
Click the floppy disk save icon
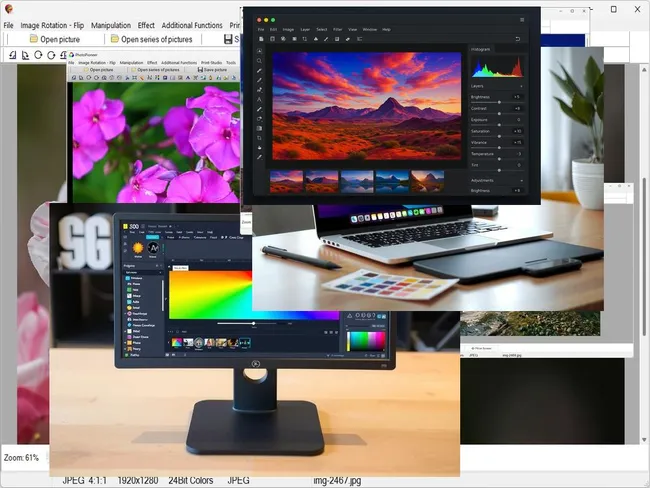tap(228, 39)
